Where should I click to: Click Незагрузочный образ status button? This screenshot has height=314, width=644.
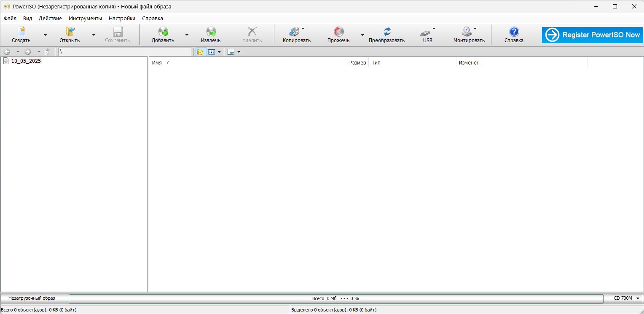32,298
